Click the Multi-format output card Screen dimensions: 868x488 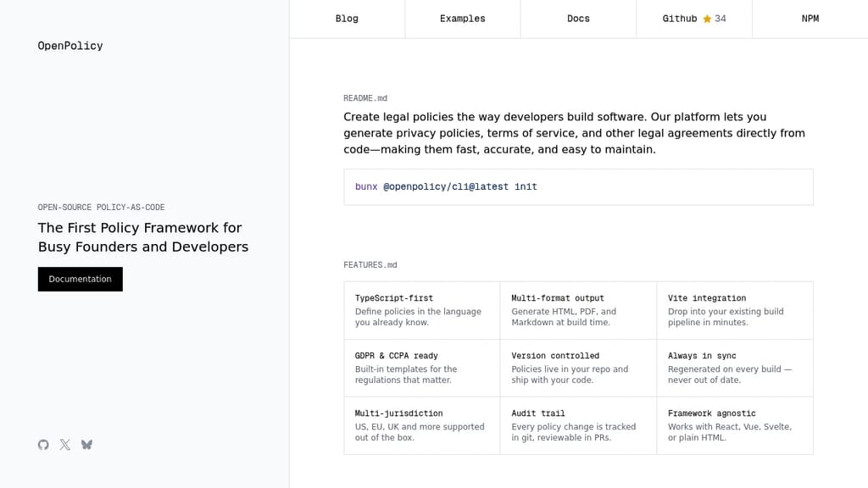pos(577,310)
